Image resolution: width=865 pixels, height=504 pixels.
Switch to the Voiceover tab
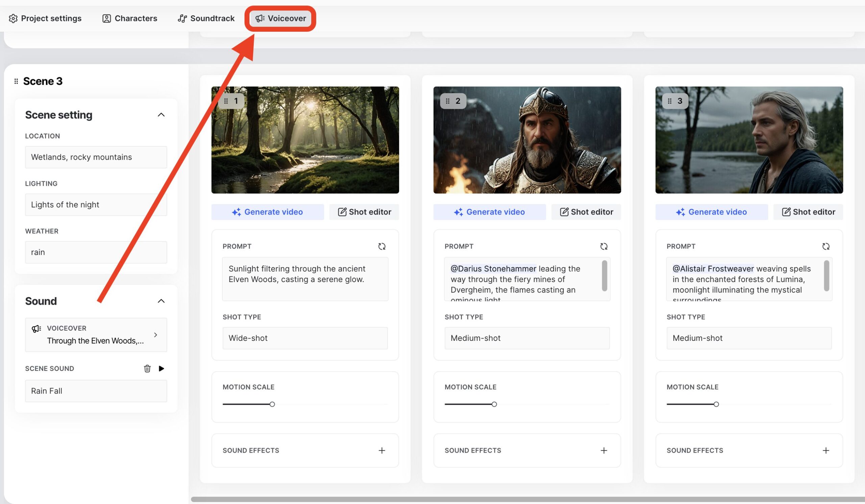(280, 18)
